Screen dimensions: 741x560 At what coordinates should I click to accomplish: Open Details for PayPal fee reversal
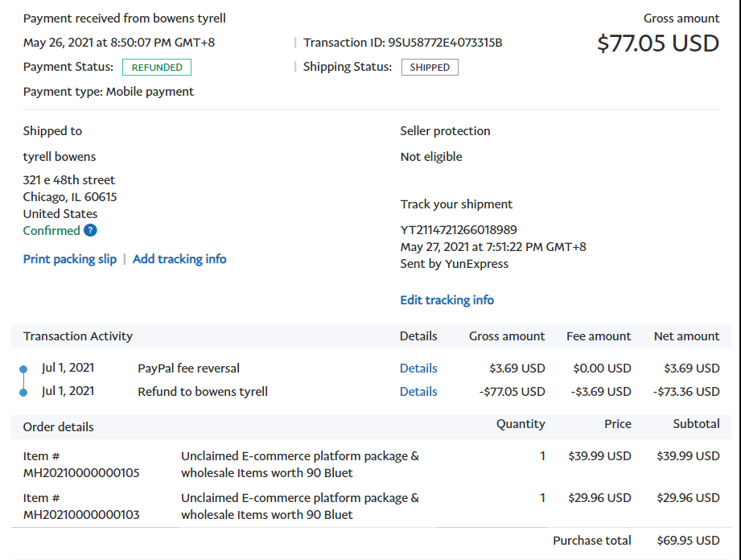(x=418, y=369)
